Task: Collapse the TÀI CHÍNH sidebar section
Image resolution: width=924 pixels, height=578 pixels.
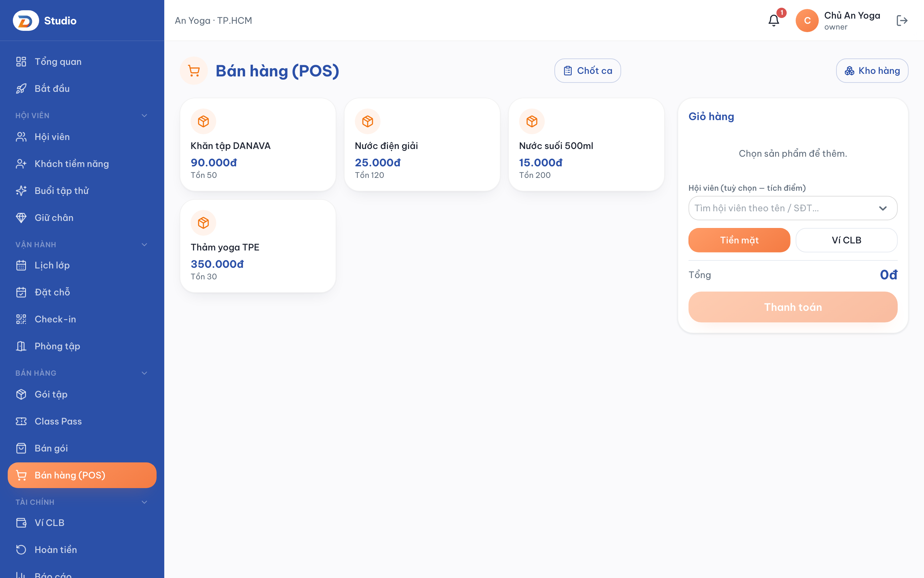Action: click(x=144, y=502)
